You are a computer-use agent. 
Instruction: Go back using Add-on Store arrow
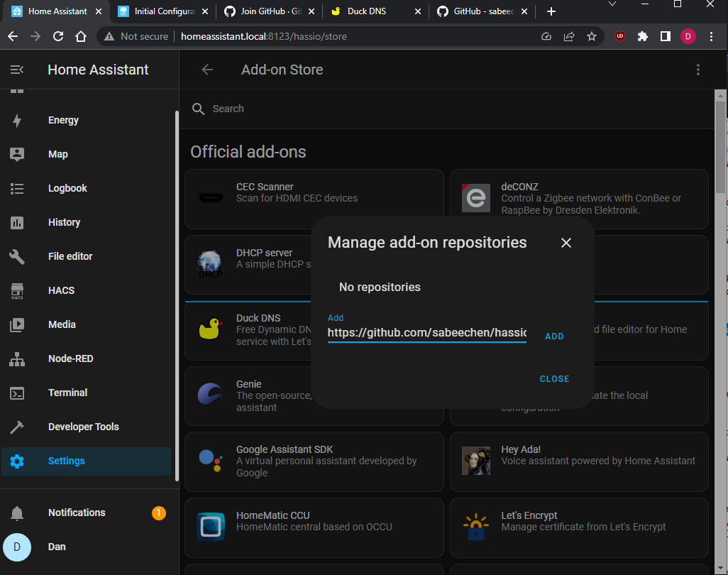(x=207, y=70)
